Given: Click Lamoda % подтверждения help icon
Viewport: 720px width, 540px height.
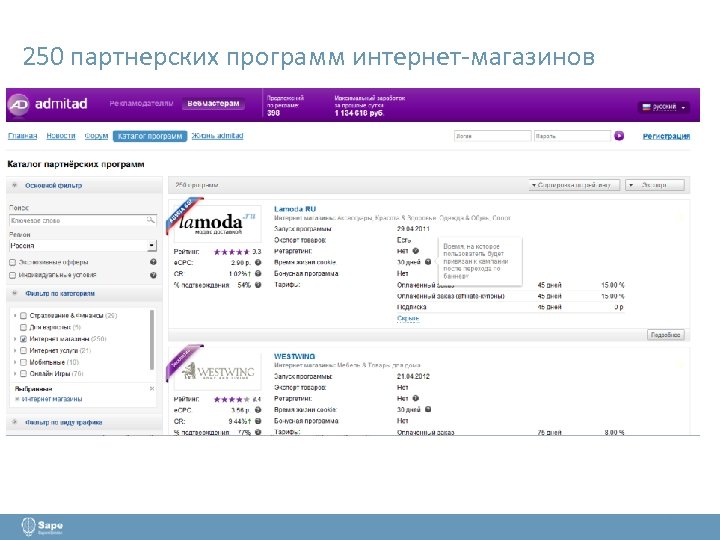Looking at the screenshot, I should tap(258, 285).
